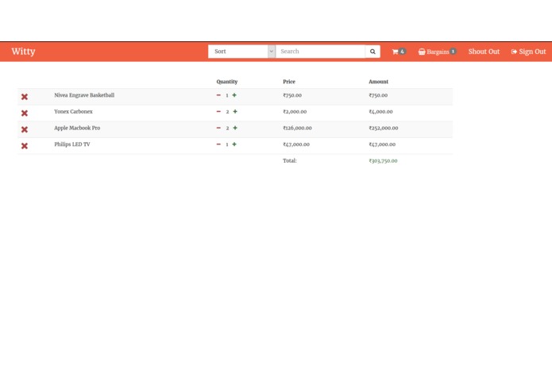The image size is (552, 392).
Task: Click the ₹4,000.00 amount cell
Action: 380,111
